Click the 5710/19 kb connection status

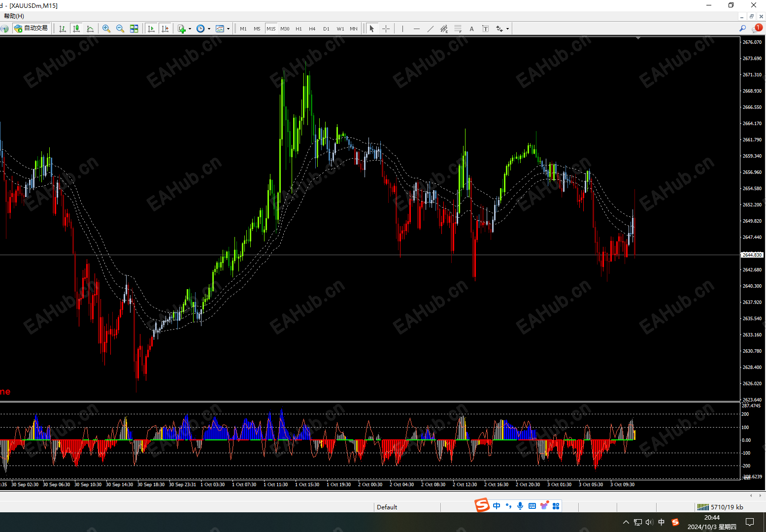[727, 507]
